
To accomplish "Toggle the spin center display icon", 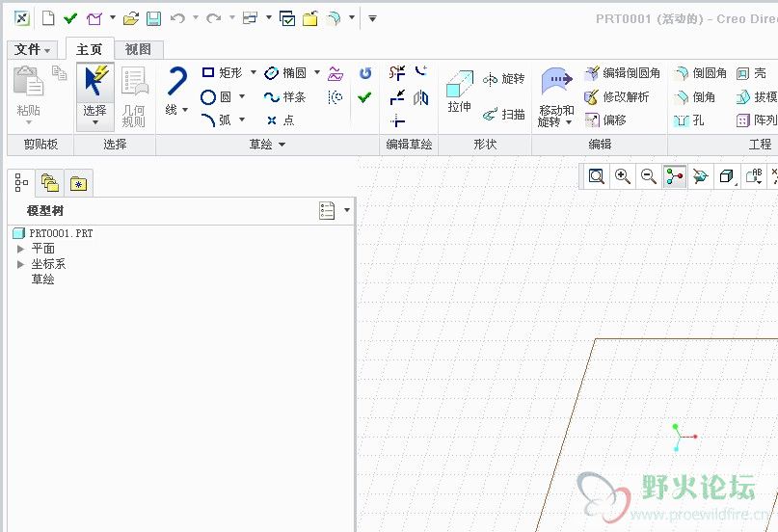I will (x=674, y=176).
